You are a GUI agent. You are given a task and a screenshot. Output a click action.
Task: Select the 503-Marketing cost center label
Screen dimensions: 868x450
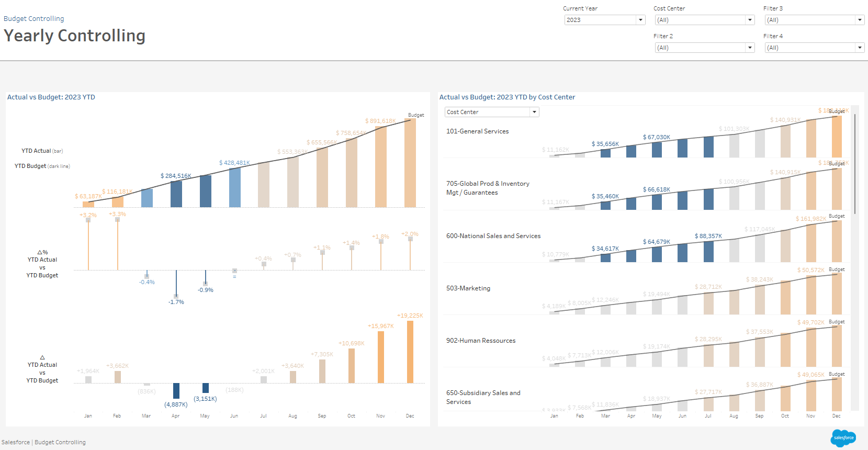tap(468, 288)
